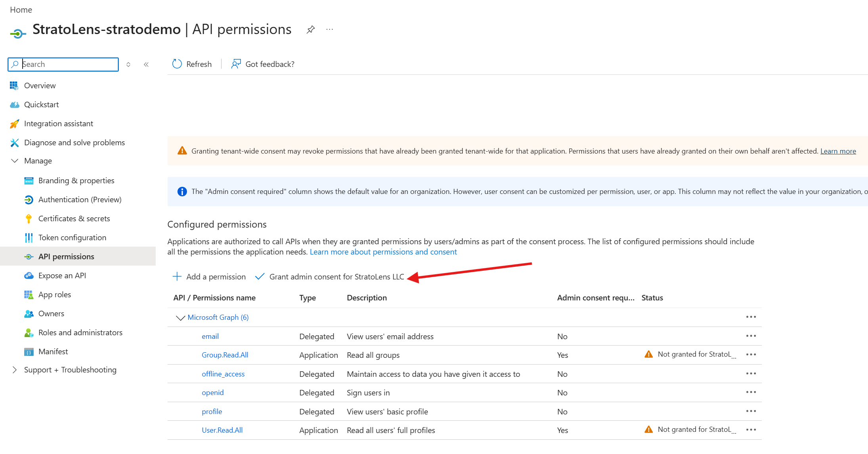The height and width of the screenshot is (454, 868).
Task: Click warning icon in Group.Read.All status
Action: tap(649, 354)
